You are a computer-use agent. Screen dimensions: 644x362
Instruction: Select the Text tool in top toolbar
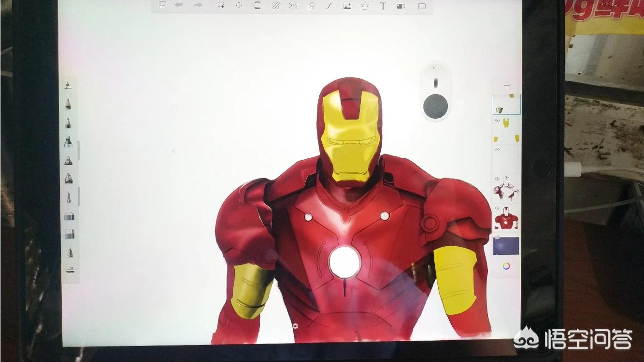click(x=383, y=6)
